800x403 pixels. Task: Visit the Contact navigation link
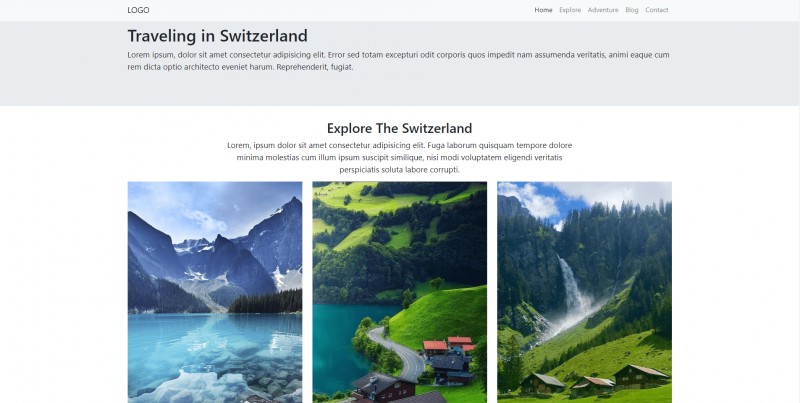pyautogui.click(x=657, y=10)
